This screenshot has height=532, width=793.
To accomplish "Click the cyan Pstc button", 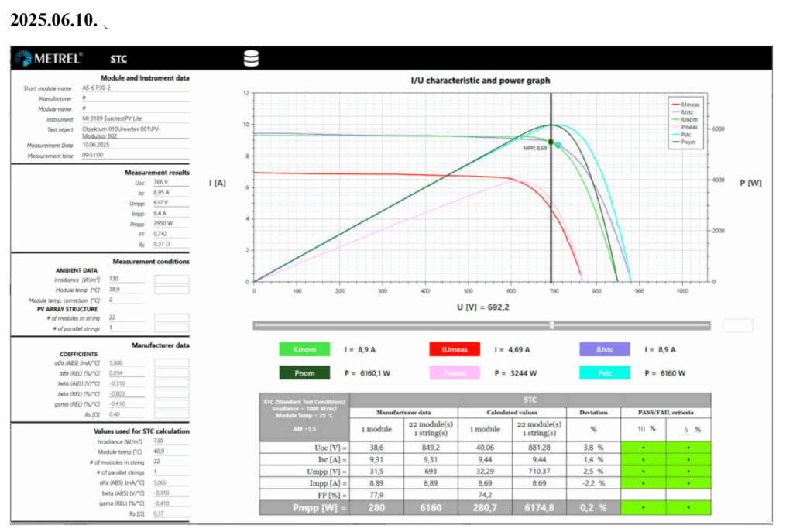I will (604, 373).
